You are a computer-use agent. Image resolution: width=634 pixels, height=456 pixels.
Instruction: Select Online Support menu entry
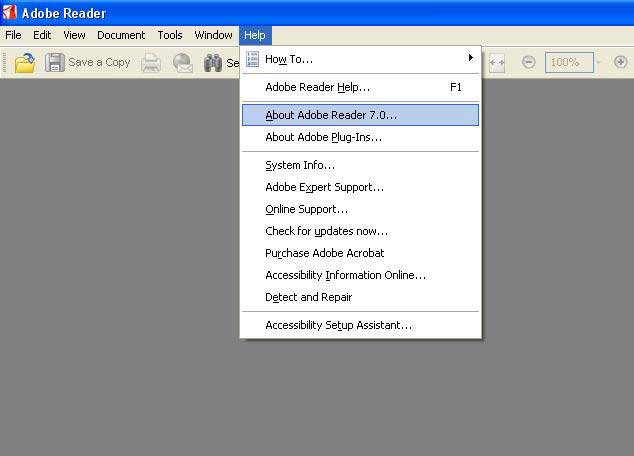[360, 209]
